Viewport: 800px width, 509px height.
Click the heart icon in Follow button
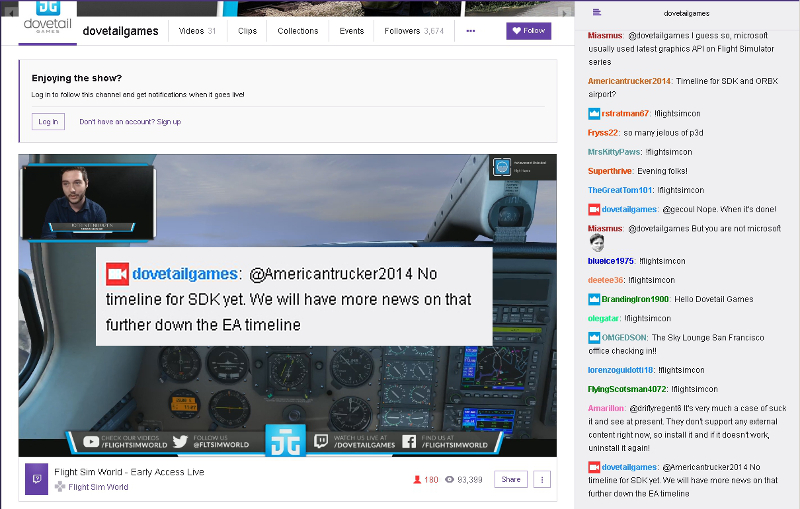516,31
